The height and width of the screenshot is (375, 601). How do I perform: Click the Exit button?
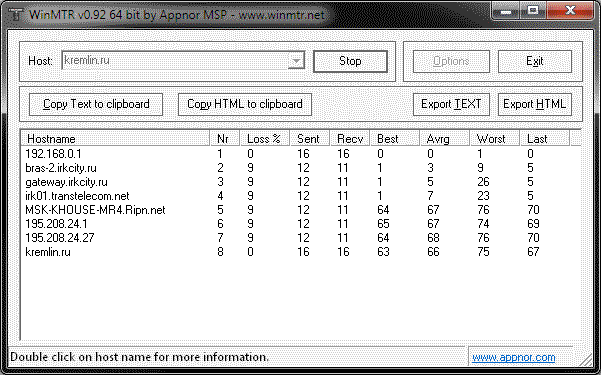click(535, 61)
